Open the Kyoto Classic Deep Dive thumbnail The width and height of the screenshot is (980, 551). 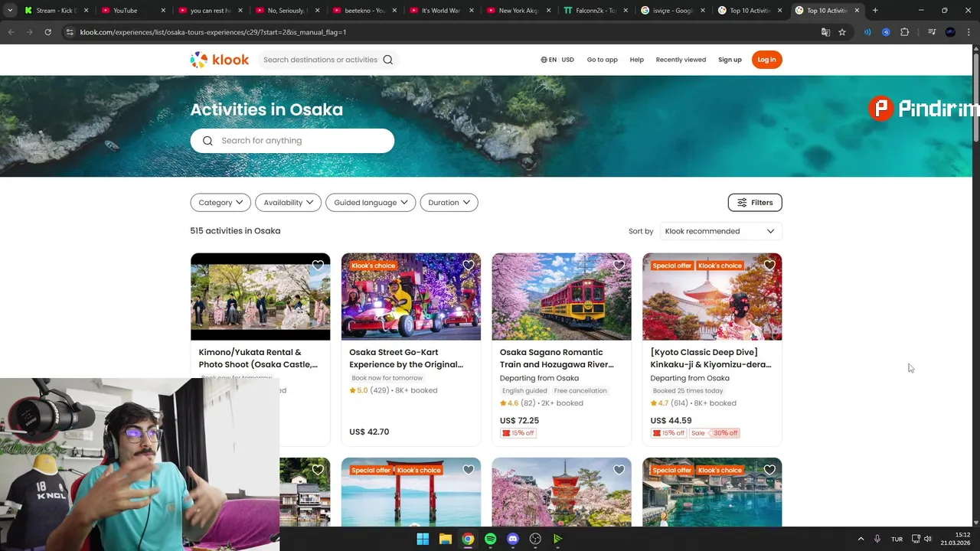click(x=712, y=297)
